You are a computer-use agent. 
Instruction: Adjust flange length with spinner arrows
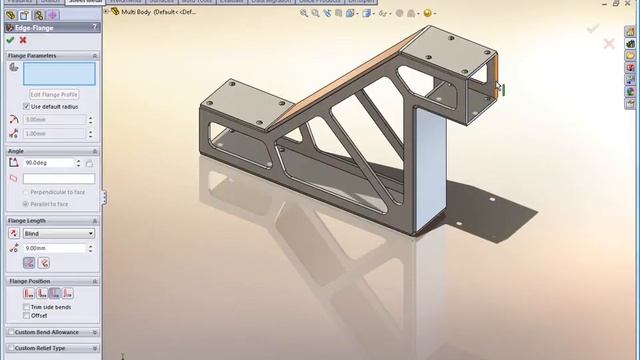pyautogui.click(x=91, y=248)
